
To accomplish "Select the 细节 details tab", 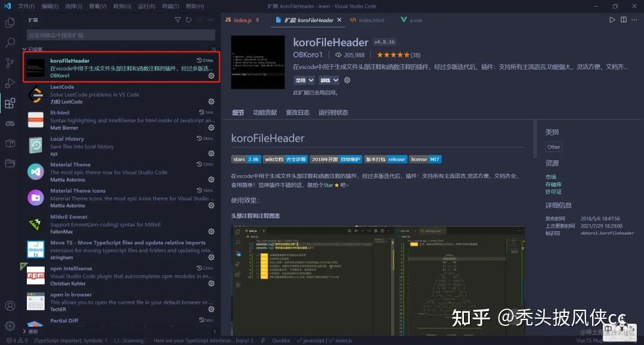I will click(x=238, y=113).
